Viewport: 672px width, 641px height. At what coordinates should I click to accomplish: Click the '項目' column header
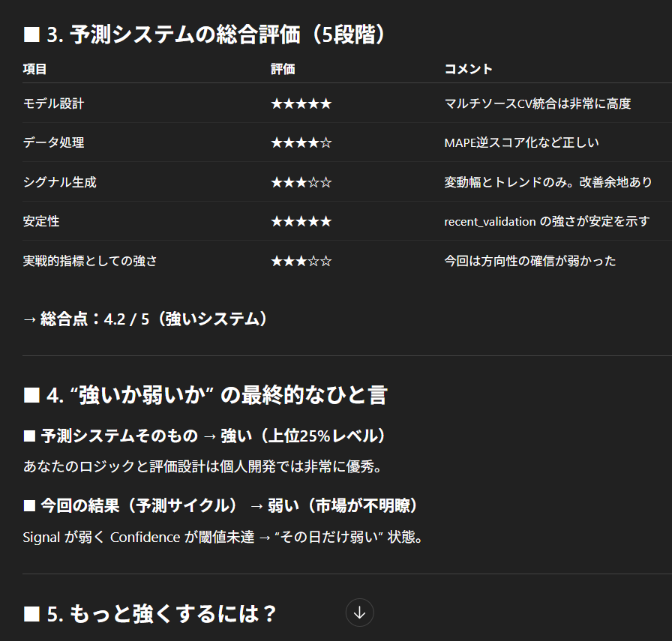(34, 69)
